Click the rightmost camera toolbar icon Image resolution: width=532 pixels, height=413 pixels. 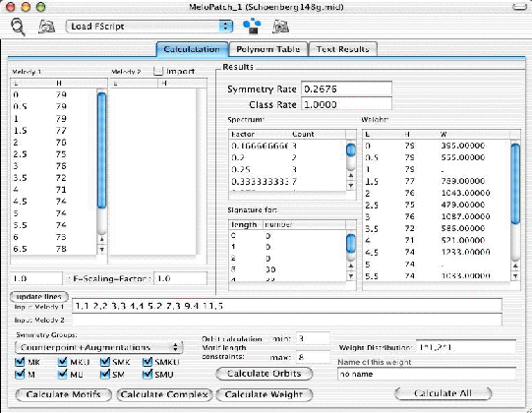coord(280,27)
